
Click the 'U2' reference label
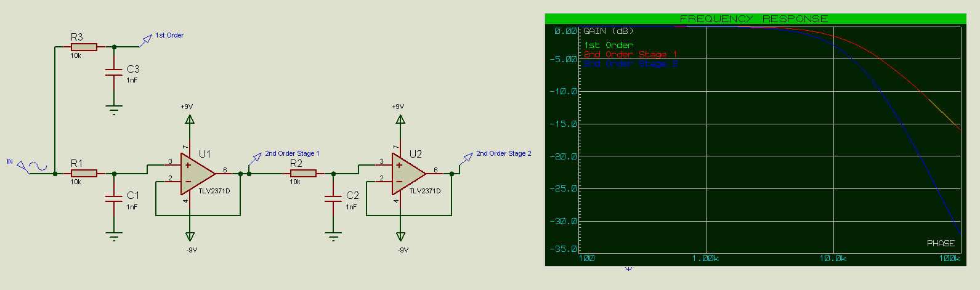click(416, 154)
